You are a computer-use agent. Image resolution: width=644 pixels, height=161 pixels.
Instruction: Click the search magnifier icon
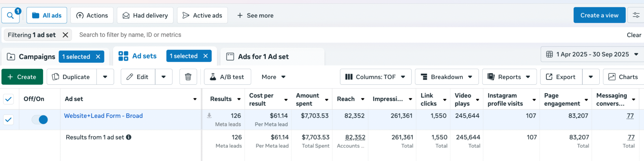[10, 15]
